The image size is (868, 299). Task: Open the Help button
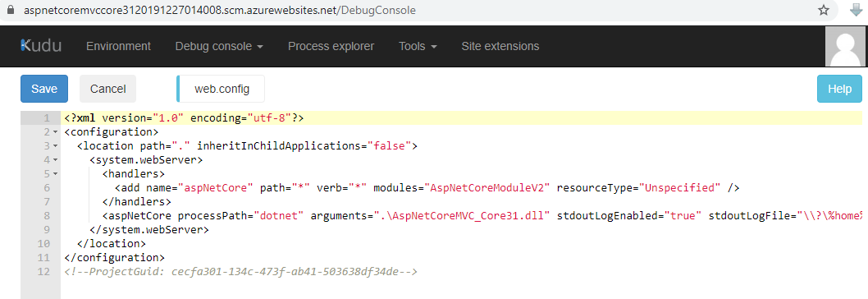coord(840,89)
